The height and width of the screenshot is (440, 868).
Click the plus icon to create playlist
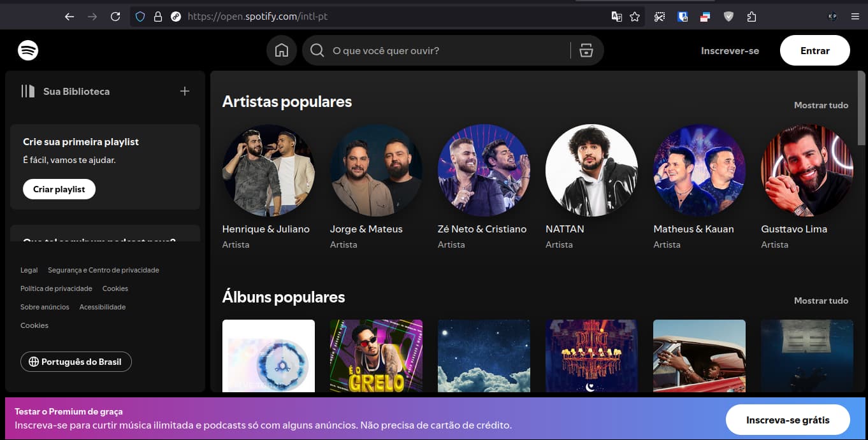(x=185, y=91)
